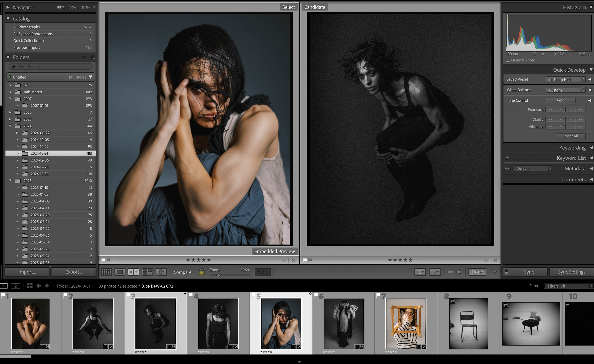Image resolution: width=594 pixels, height=364 pixels.
Task: Add a keyword with the Keyword List plus
Action: click(x=507, y=158)
